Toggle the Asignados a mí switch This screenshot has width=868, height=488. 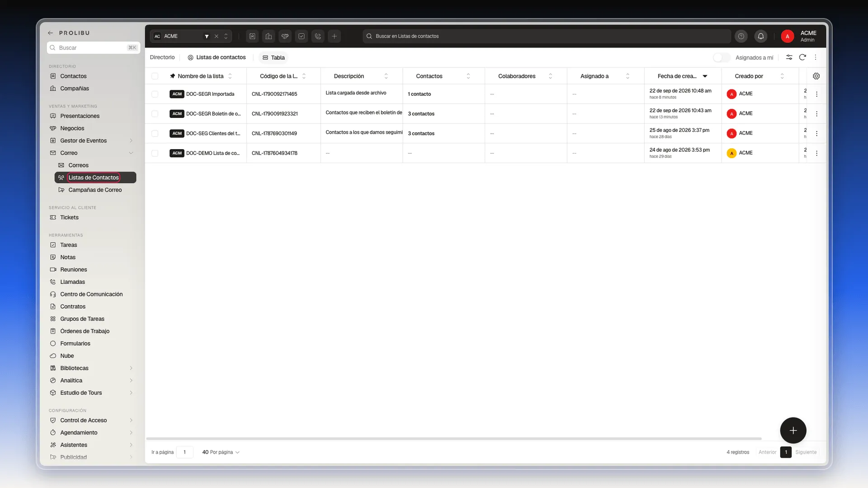point(722,57)
